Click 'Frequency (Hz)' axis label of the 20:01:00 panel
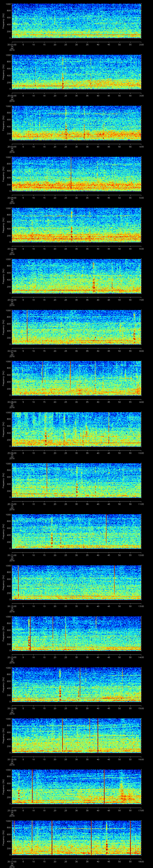The image size is (153, 868). (3, 21)
